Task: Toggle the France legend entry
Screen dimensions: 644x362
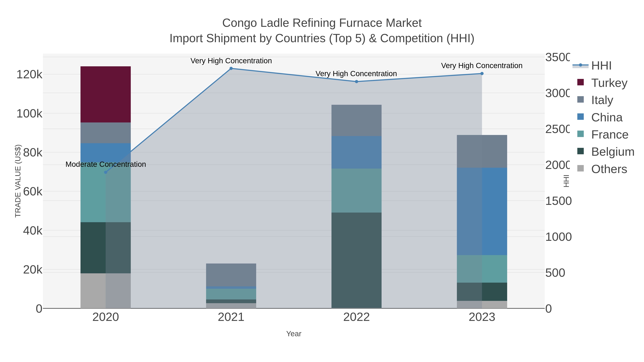Action: coord(603,134)
